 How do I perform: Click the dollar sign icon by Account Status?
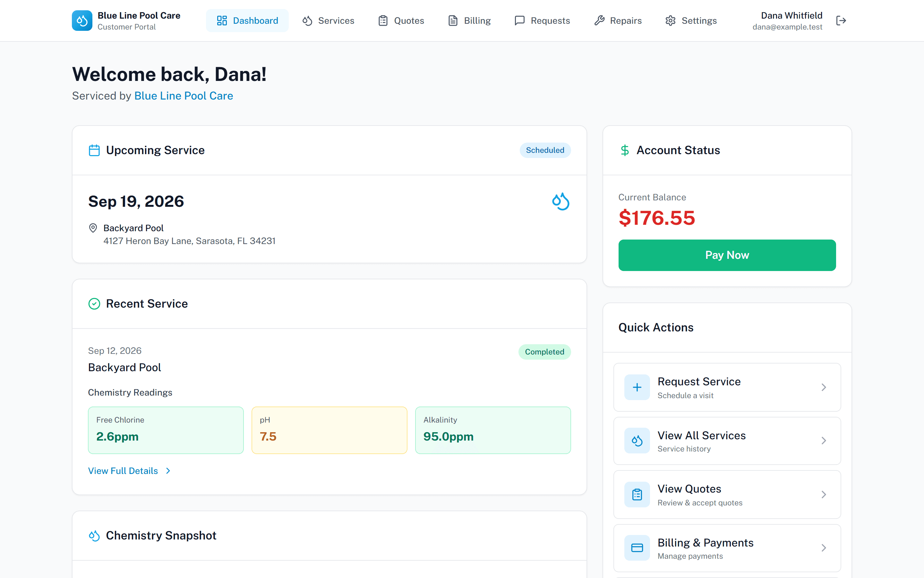[625, 150]
